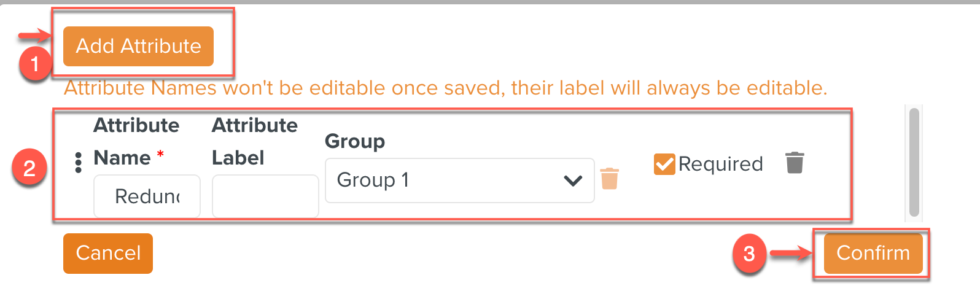Open the Group 1 dropdown
This screenshot has width=980, height=291.
click(x=459, y=180)
